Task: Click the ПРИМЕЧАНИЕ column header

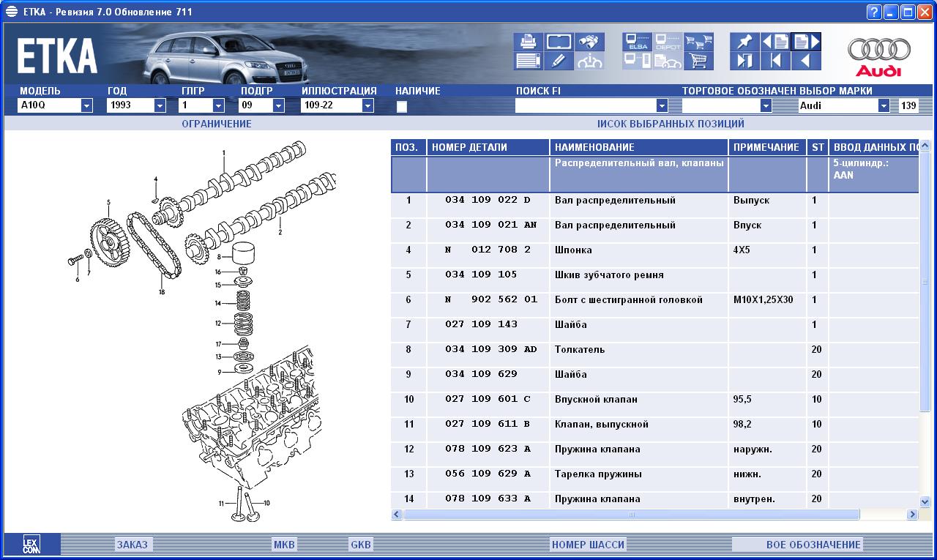Action: pos(767,147)
